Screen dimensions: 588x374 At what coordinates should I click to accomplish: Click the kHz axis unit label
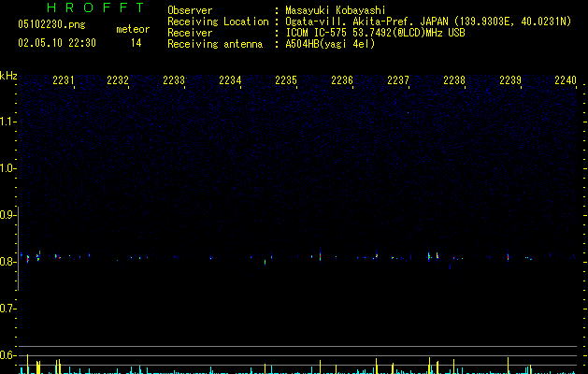coord(8,76)
